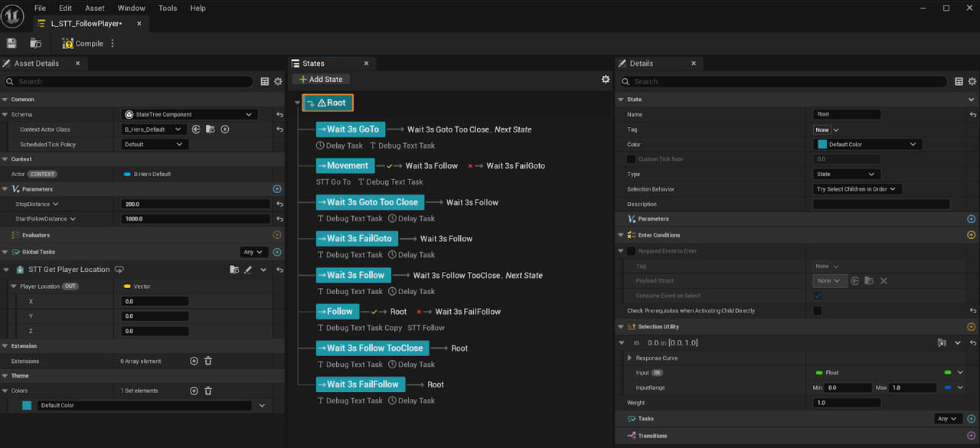Toggle Consume Event on Select checkbox

pyautogui.click(x=818, y=296)
